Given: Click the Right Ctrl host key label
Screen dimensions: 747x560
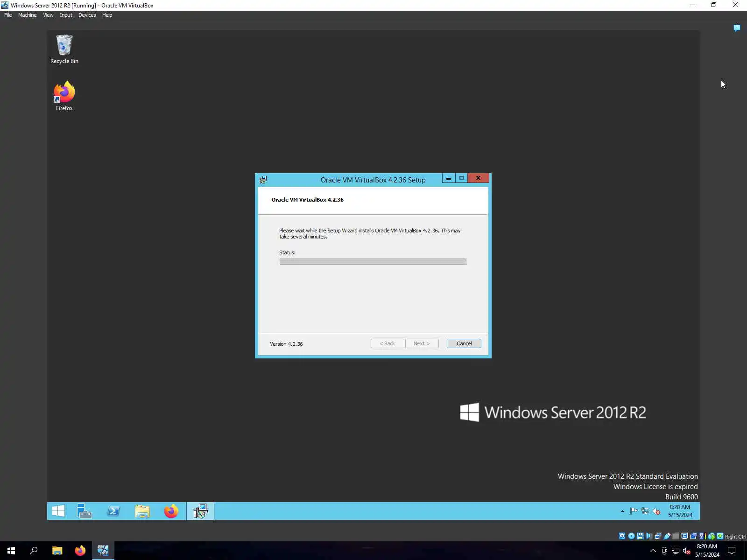Looking at the screenshot, I should click(x=735, y=537).
